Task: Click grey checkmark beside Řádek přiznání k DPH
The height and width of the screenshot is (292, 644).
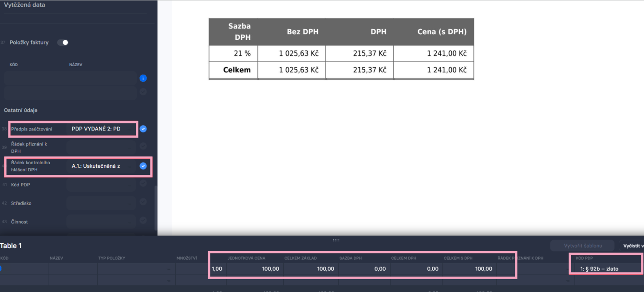Action: [143, 146]
